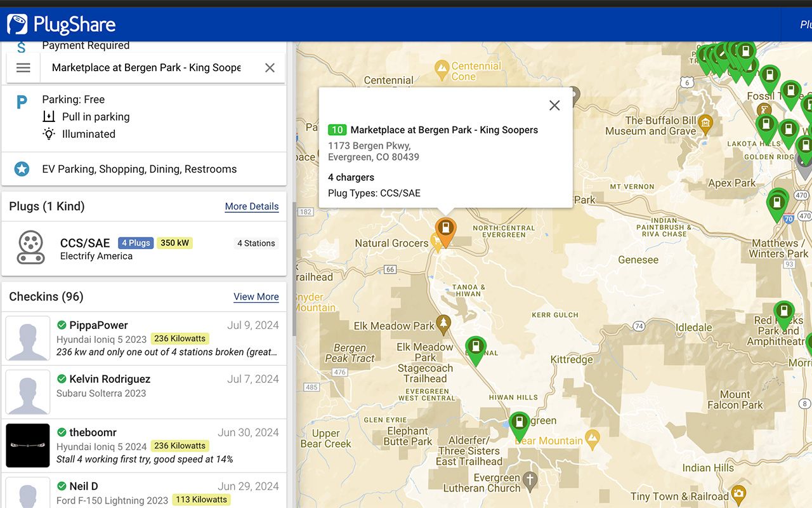812x508 pixels.
Task: Select green charger pin near Red Rocks Park
Action: tap(784, 314)
